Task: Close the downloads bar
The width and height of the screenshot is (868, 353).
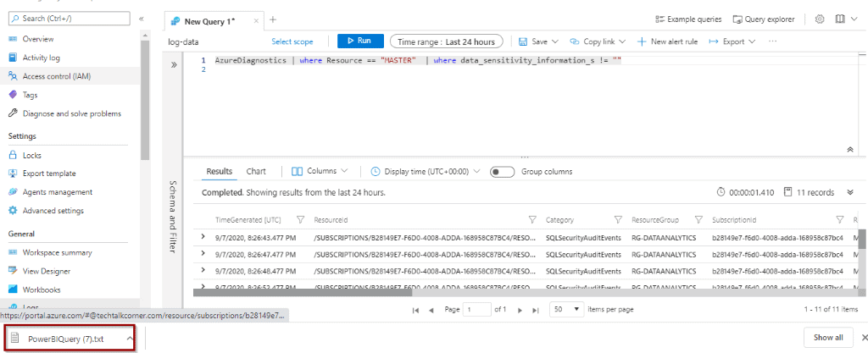Action: tap(865, 338)
